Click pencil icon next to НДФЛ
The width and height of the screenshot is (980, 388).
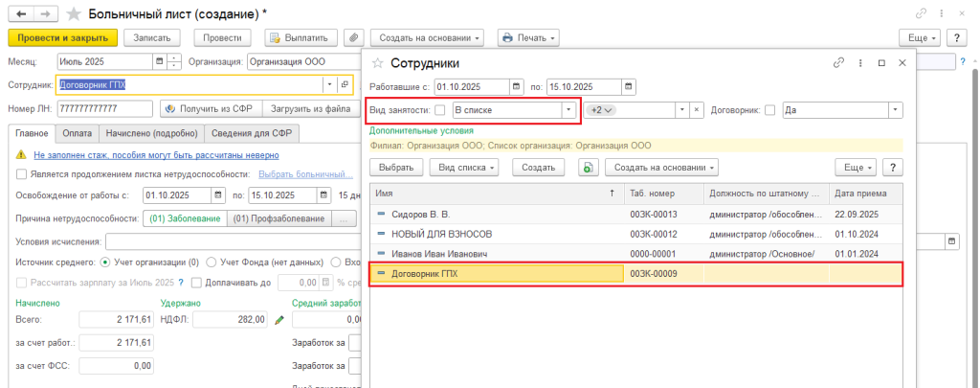tap(279, 319)
